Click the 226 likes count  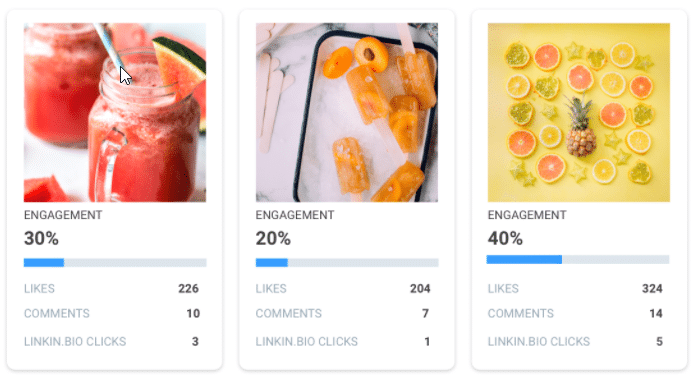pyautogui.click(x=188, y=288)
